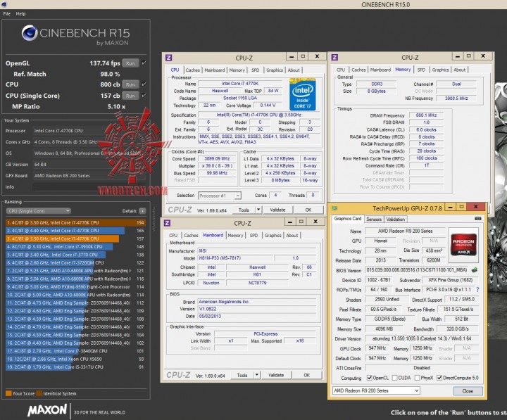Switch to SPD tab in Memory CPU-Z window
The height and width of the screenshot is (420, 507).
pos(421,70)
